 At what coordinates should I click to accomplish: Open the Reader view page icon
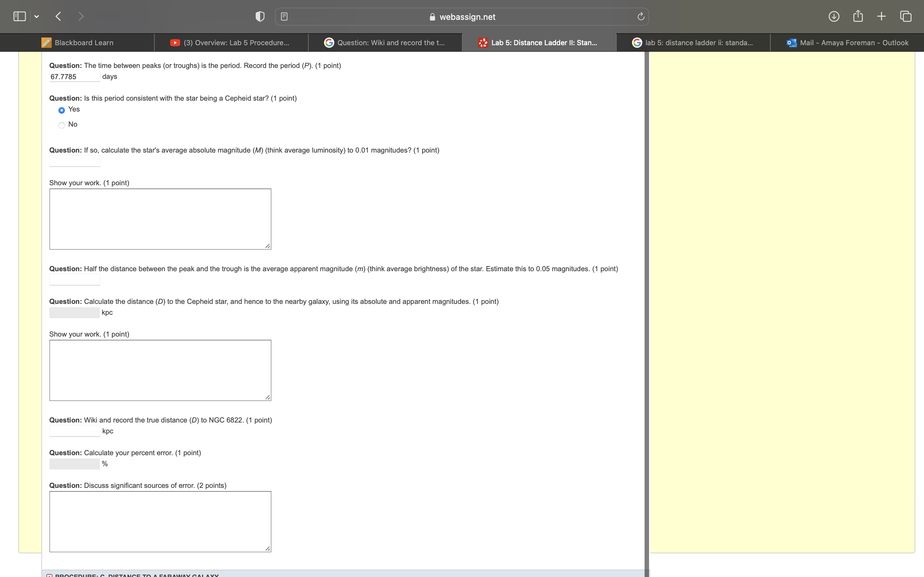pos(284,16)
